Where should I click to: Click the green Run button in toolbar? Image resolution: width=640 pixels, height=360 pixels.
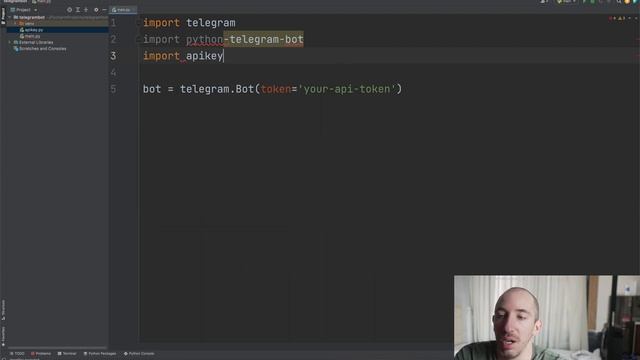(584, 2)
